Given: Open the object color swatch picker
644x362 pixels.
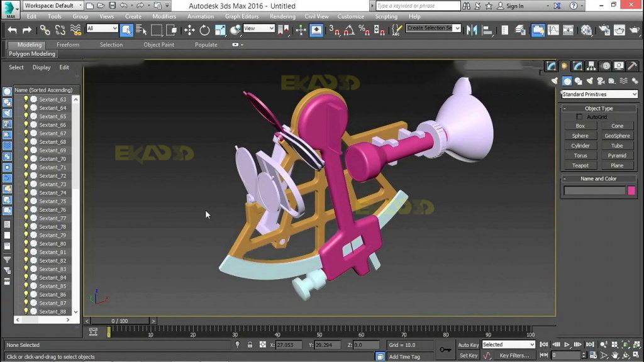Looking at the screenshot, I should click(x=631, y=190).
